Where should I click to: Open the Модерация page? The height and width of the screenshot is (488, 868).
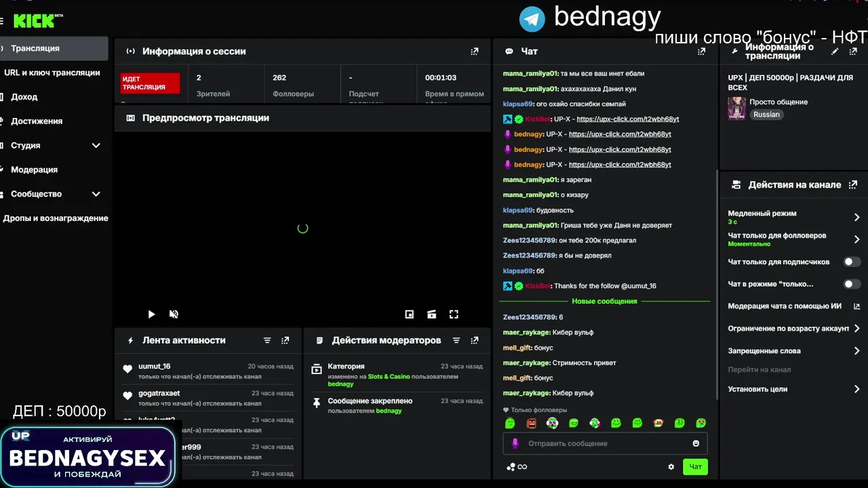pyautogui.click(x=34, y=169)
